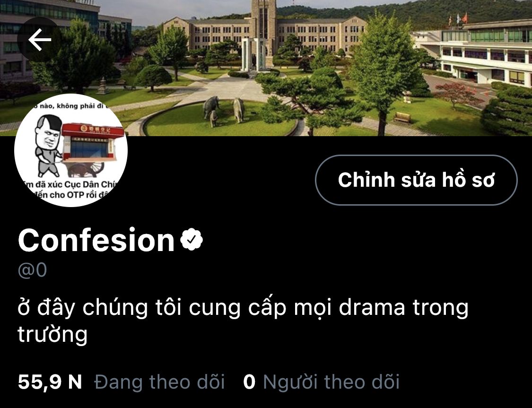Tap the verified badge next to Confesion

(192, 239)
